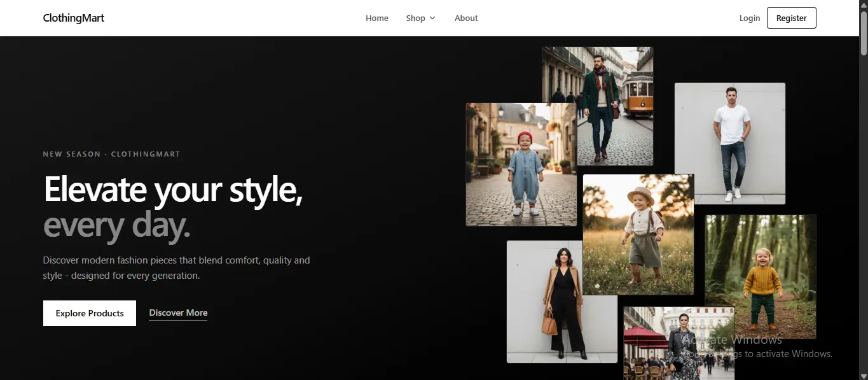868x380 pixels.
Task: Expand the Shop dropdown chevron
Action: click(x=432, y=18)
